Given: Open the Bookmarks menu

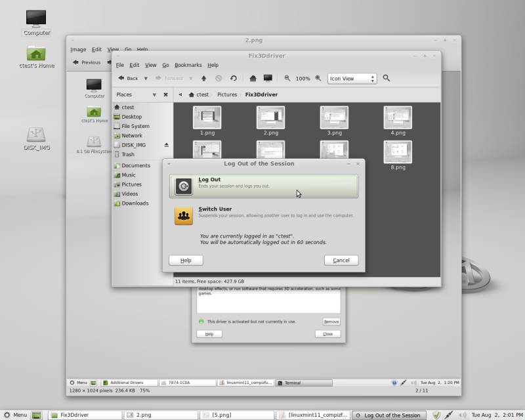Looking at the screenshot, I should point(188,65).
